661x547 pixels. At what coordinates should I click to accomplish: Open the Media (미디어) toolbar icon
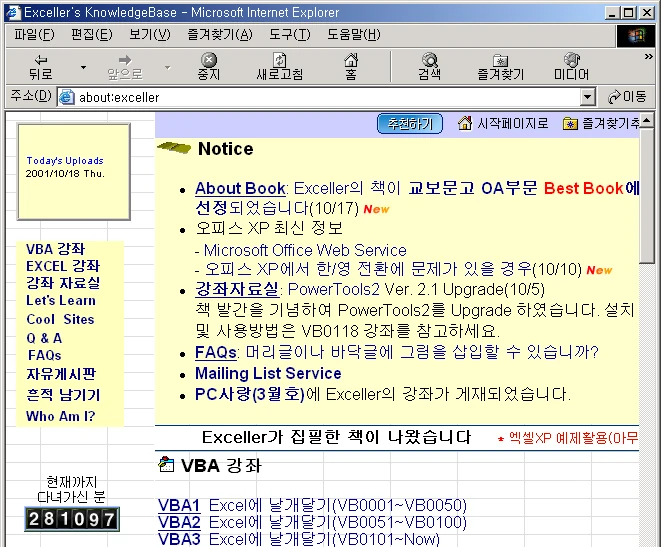coord(572,60)
